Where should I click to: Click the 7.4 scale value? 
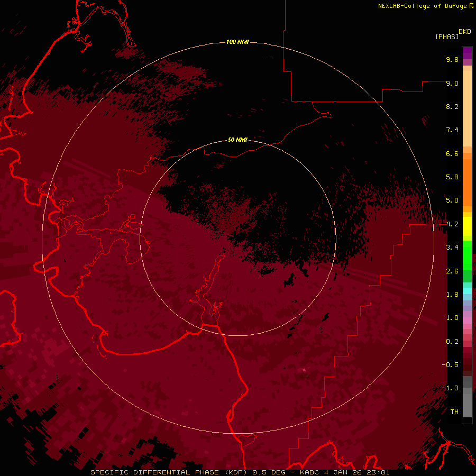(452, 130)
